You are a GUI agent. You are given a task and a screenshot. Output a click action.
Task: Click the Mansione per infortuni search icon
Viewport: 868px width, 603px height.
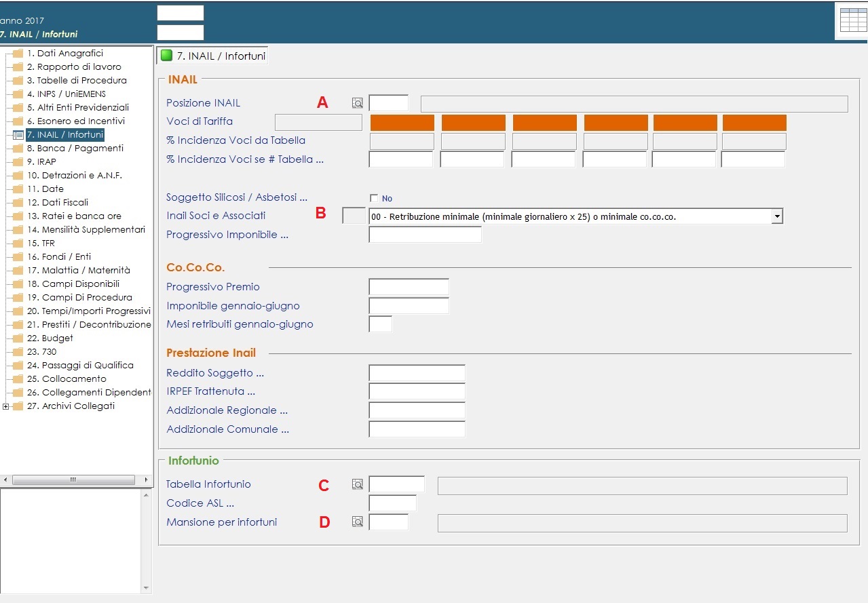click(357, 522)
